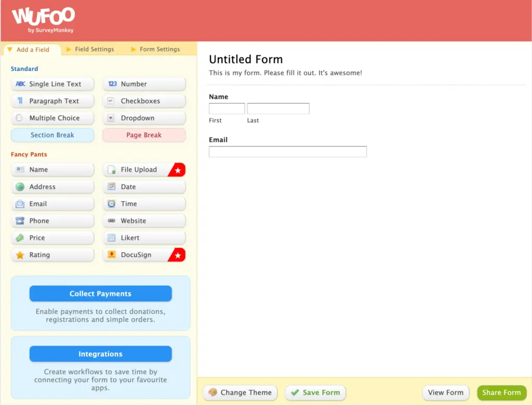Add a Single Line Text field
The image size is (532, 405).
pos(52,84)
